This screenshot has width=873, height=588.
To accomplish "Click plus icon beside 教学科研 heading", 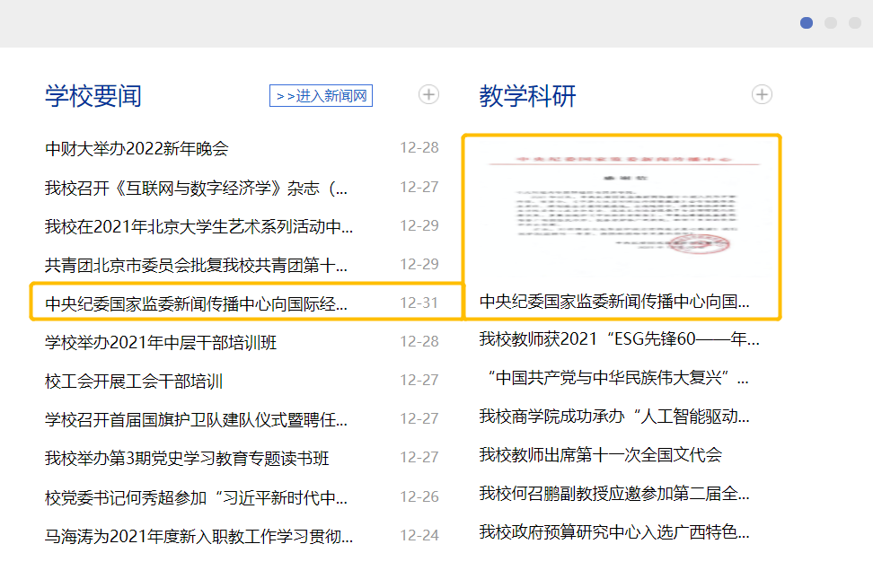I will (762, 94).
